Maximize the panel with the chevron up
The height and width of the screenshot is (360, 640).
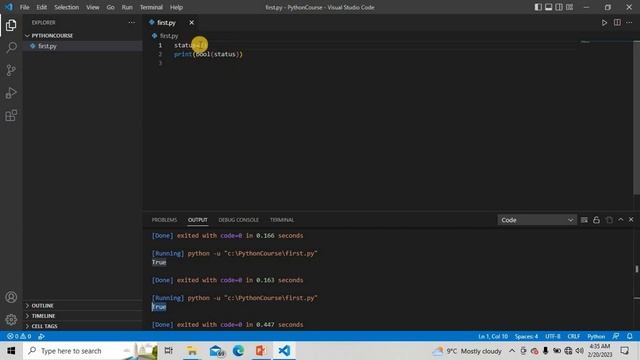point(620,220)
